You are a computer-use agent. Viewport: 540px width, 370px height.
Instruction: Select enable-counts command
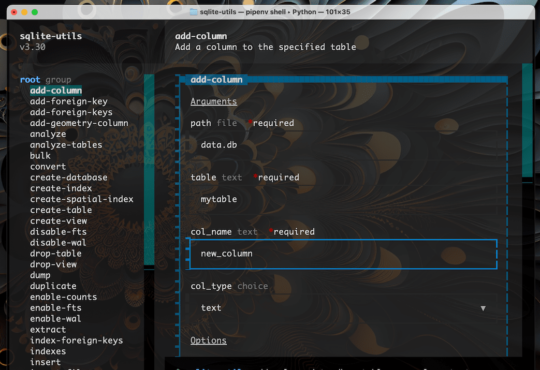point(63,297)
